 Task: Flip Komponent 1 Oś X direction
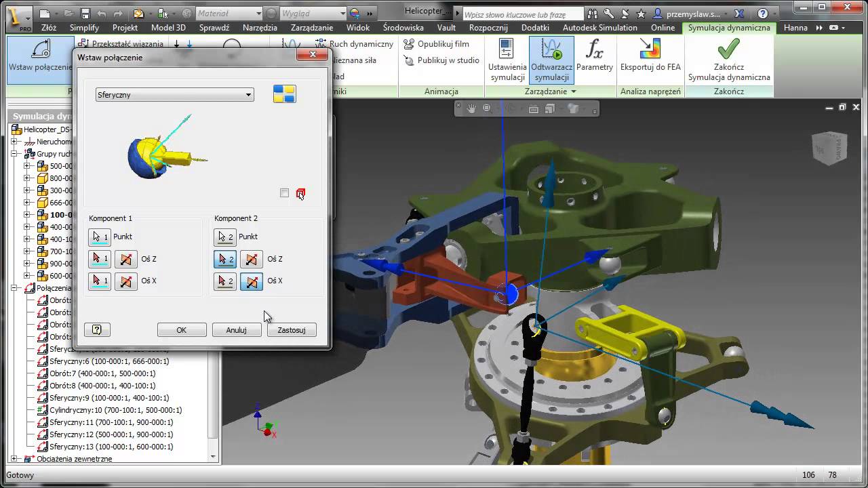[125, 281]
